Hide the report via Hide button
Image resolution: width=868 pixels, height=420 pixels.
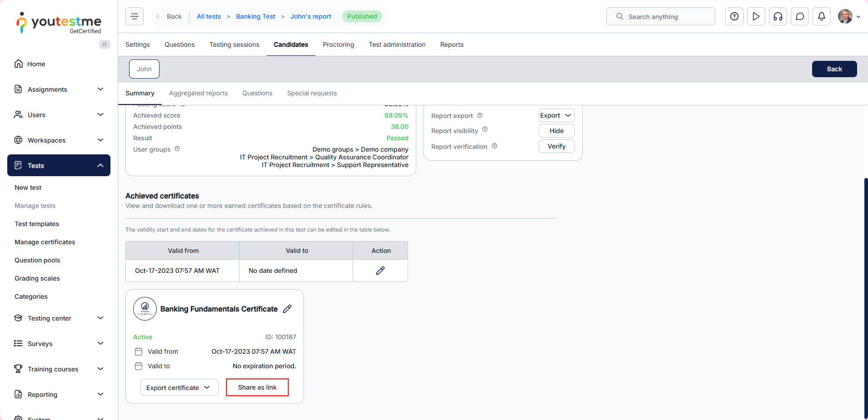click(556, 131)
